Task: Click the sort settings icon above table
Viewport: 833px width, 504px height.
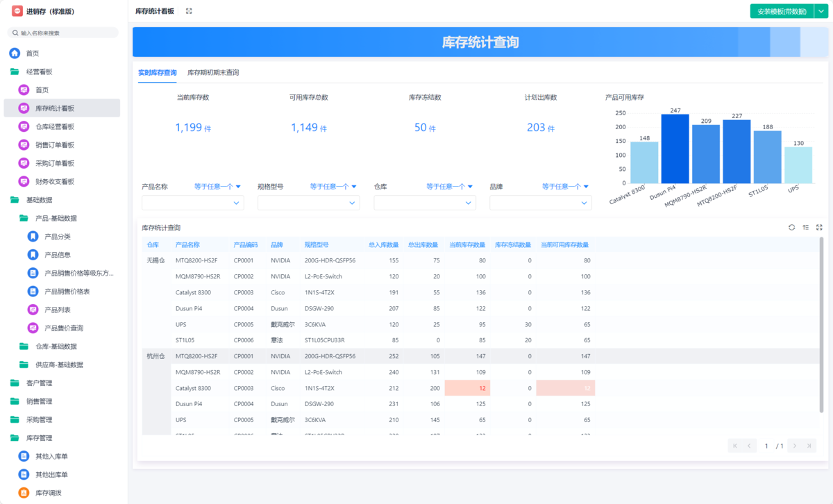Action: coord(805,228)
